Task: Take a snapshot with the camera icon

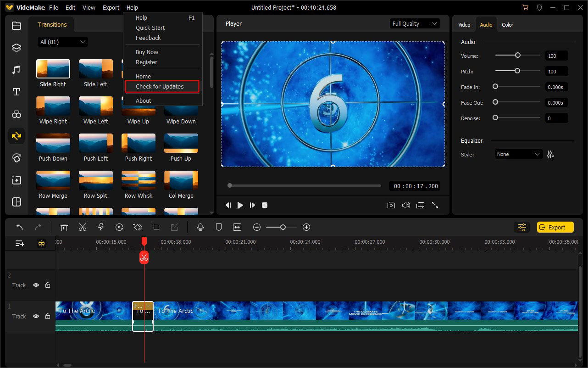Action: 391,206
